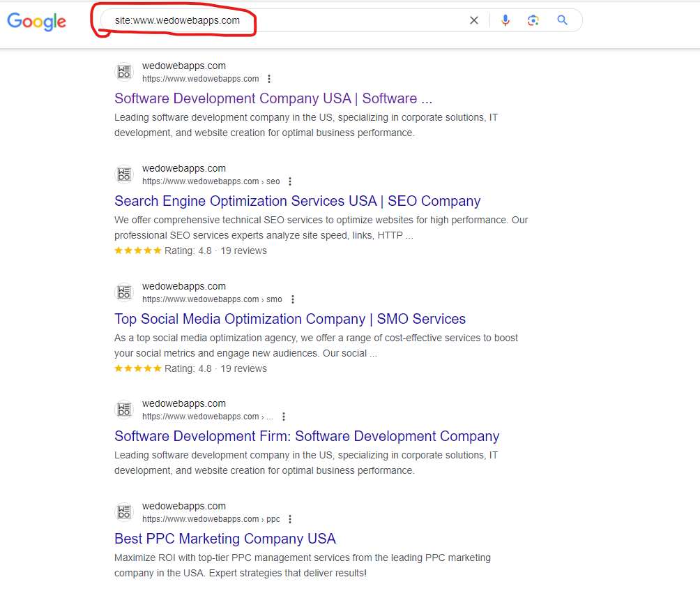Image resolution: width=700 pixels, height=591 pixels.
Task: Open the Top Social Media Optimization Company result
Action: [290, 319]
